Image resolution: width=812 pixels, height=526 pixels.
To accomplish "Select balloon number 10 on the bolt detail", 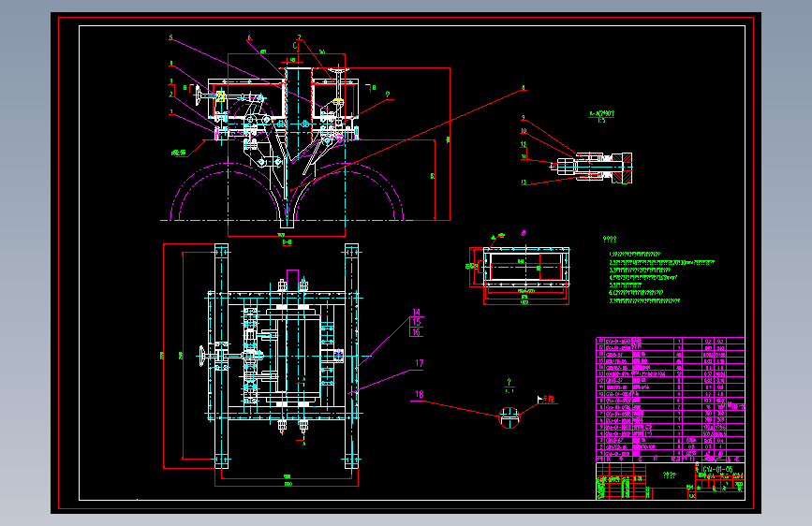I will click(524, 131).
